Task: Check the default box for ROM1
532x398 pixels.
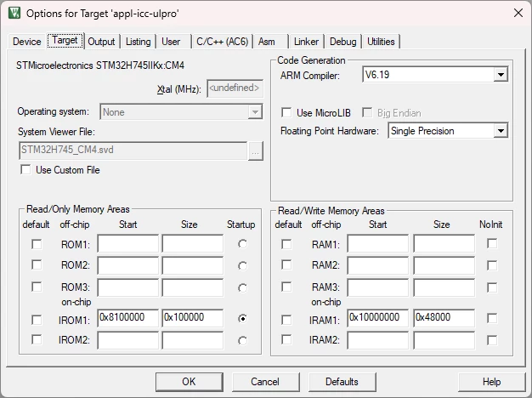Action: [37, 244]
